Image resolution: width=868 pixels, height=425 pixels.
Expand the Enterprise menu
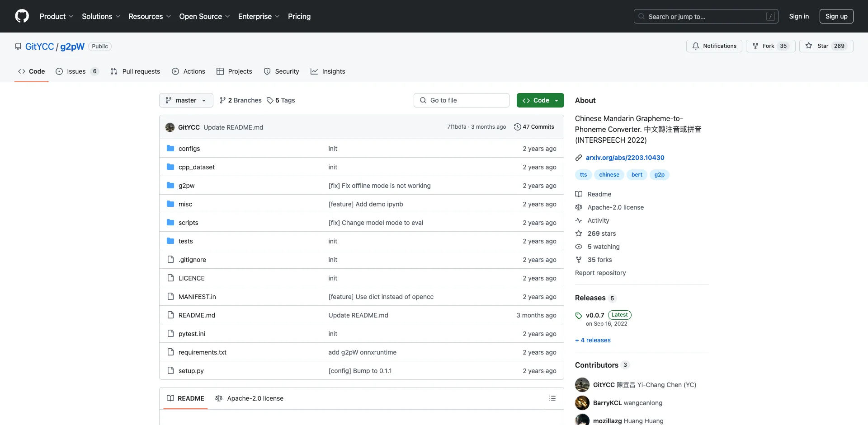(x=259, y=16)
